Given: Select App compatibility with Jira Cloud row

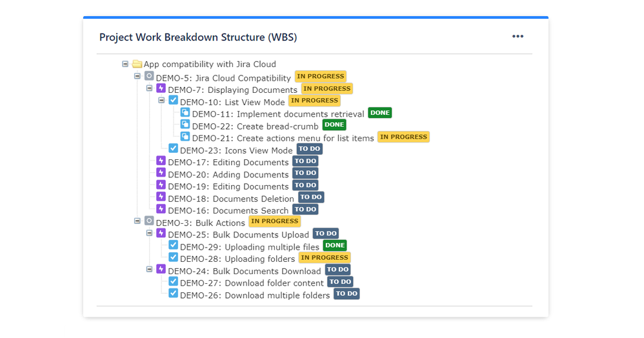Looking at the screenshot, I should point(210,64).
